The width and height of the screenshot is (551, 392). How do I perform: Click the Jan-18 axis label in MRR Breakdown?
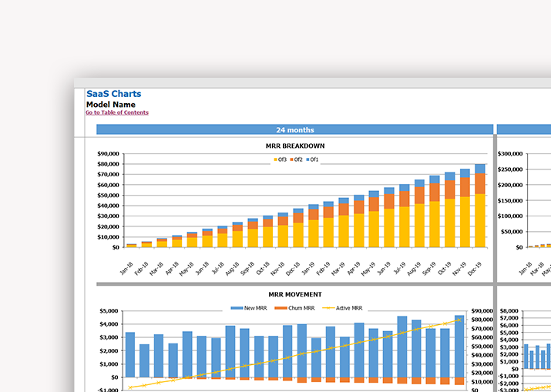[128, 267]
